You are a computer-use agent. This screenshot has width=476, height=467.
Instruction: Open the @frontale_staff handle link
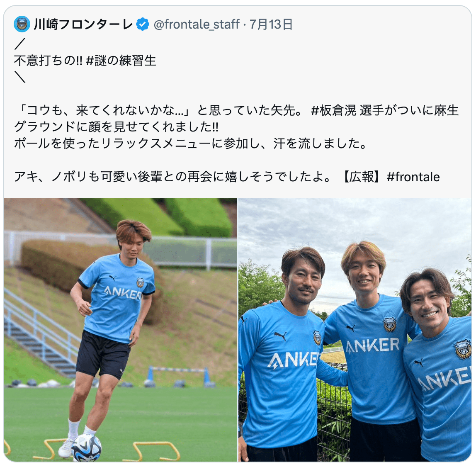[197, 24]
